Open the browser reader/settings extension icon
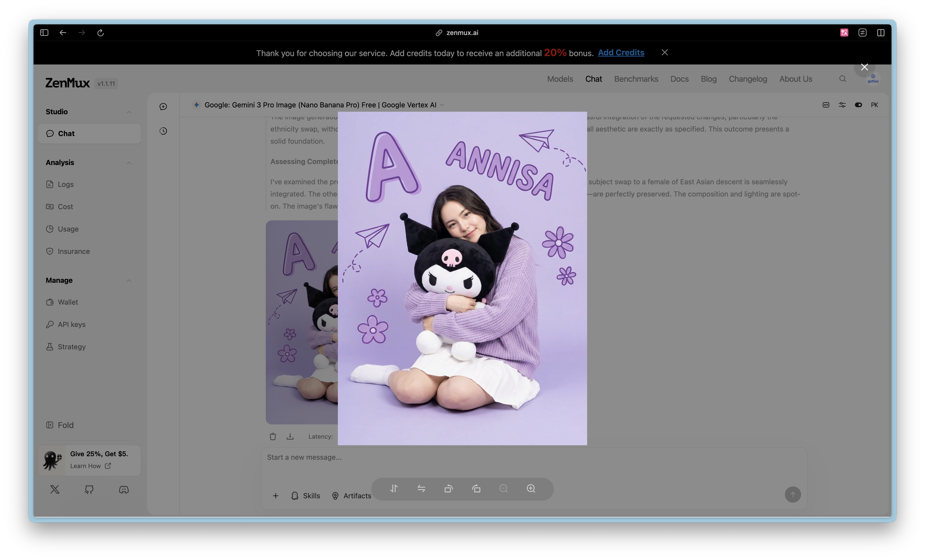Screen dimensions: 925x560 (862, 33)
